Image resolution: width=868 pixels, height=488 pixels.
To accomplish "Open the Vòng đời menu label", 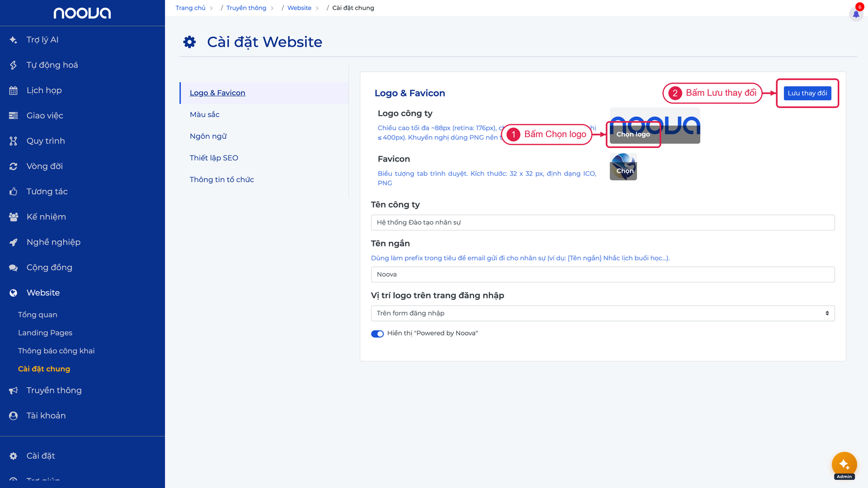I will (44, 166).
